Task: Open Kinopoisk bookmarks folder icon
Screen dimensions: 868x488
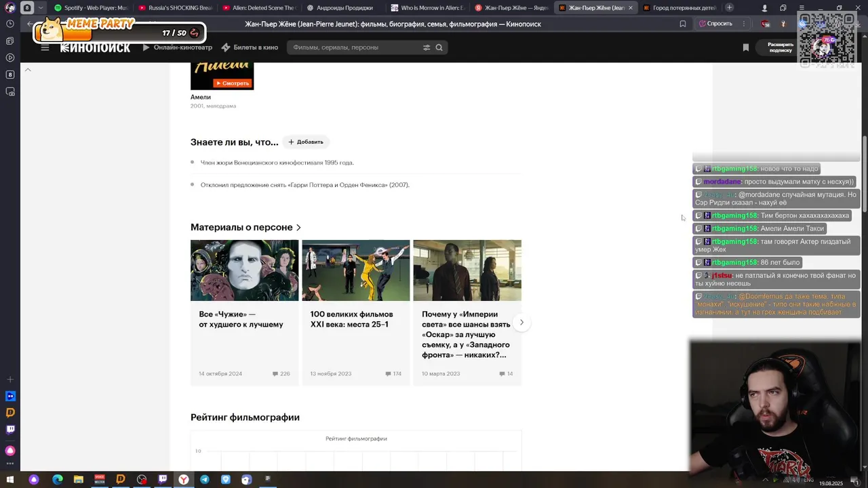Action: pyautogui.click(x=746, y=47)
